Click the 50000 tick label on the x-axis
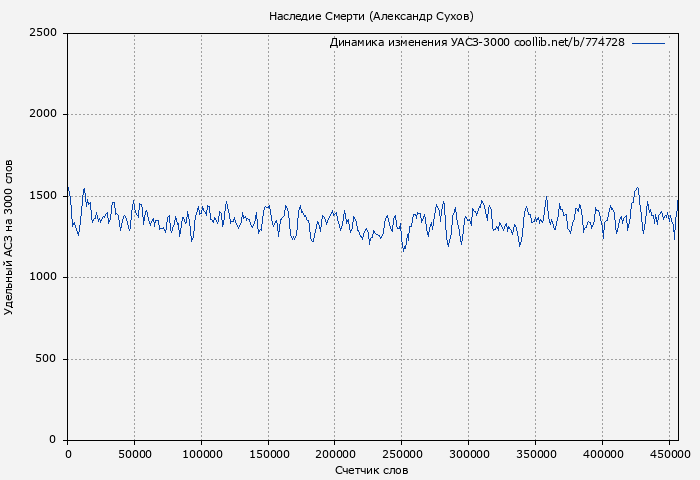The width and height of the screenshot is (700, 480). coord(134,455)
